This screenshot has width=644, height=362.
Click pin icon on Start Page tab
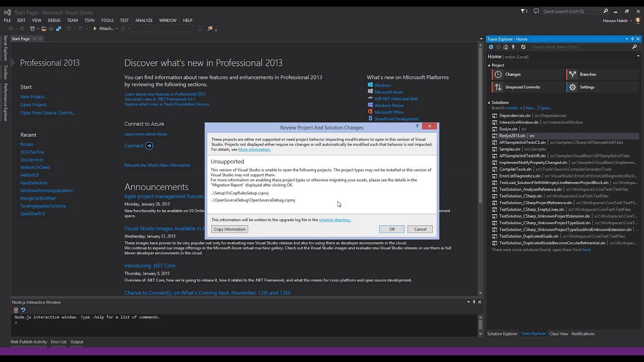click(x=35, y=39)
